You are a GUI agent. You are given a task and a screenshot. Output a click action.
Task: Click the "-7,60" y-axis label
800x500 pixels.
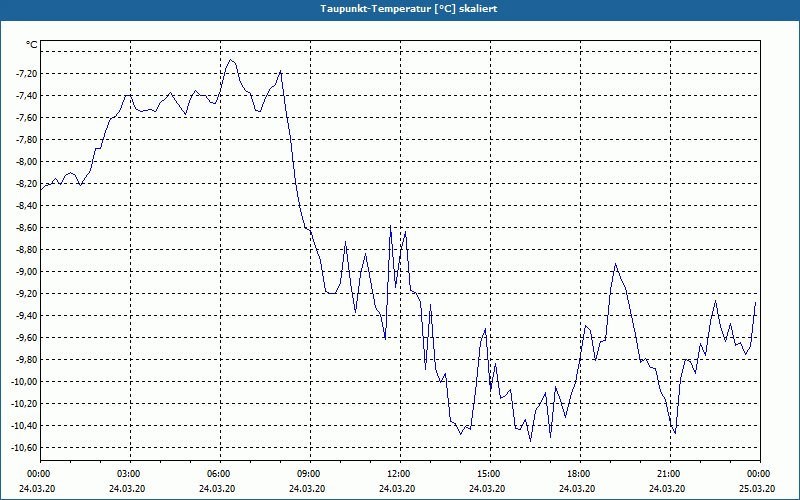27,117
